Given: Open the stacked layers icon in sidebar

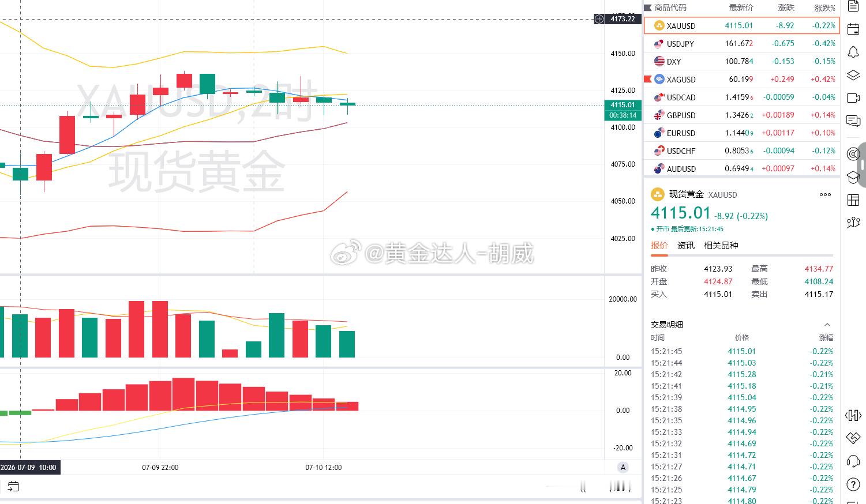Looking at the screenshot, I should pos(853,75).
